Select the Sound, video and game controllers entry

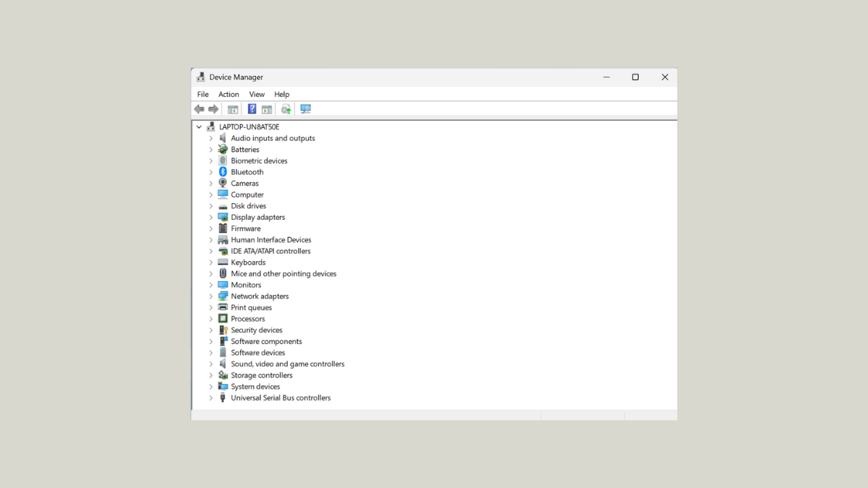tap(287, 364)
